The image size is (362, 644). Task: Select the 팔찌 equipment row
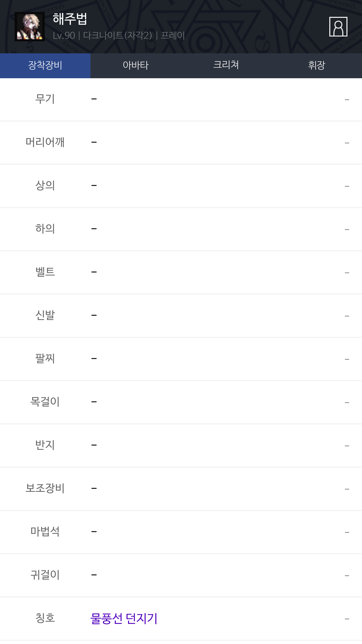[x=181, y=359]
